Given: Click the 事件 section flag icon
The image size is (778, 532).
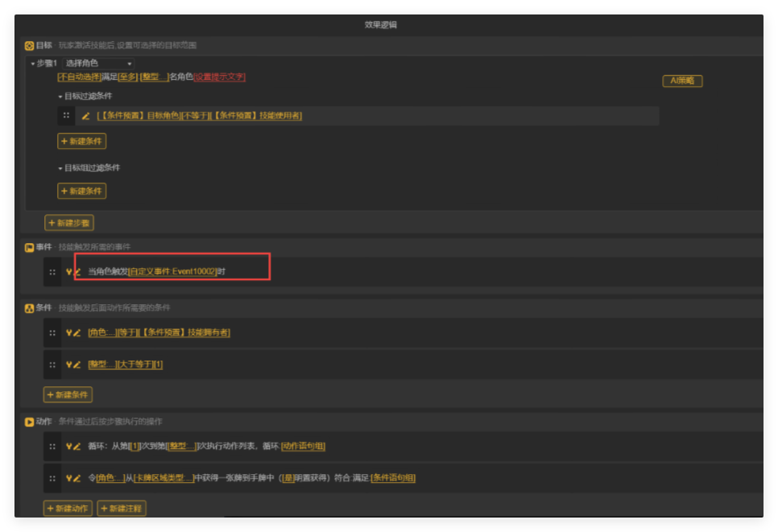Looking at the screenshot, I should tap(29, 247).
